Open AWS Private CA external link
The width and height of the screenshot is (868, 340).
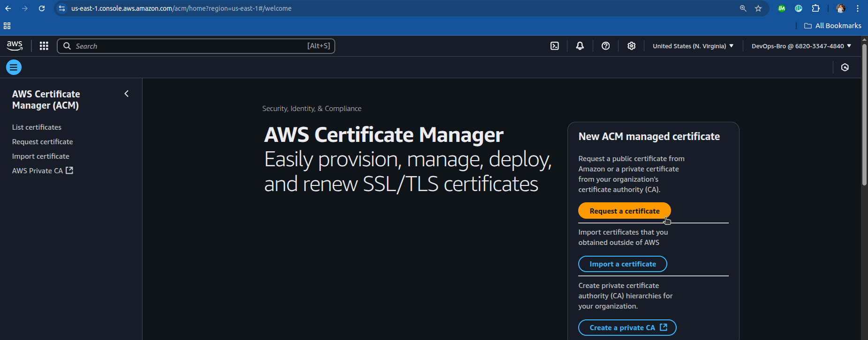(43, 171)
